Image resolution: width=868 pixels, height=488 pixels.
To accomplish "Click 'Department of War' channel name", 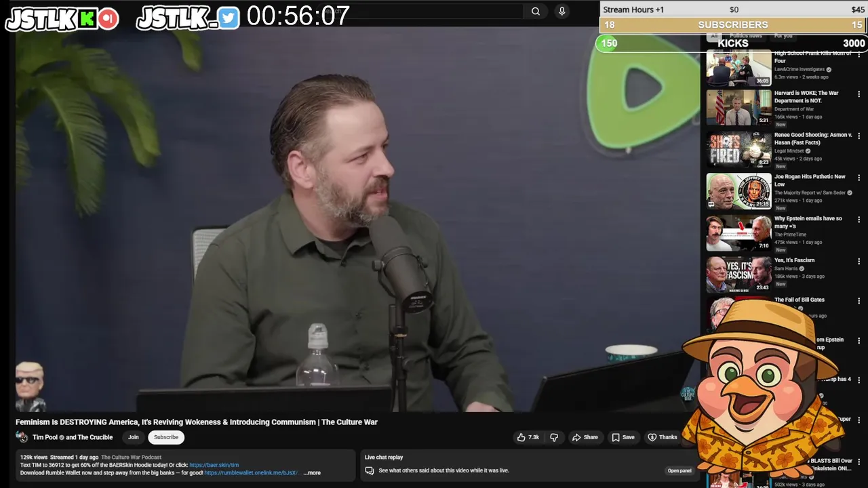I will point(794,109).
